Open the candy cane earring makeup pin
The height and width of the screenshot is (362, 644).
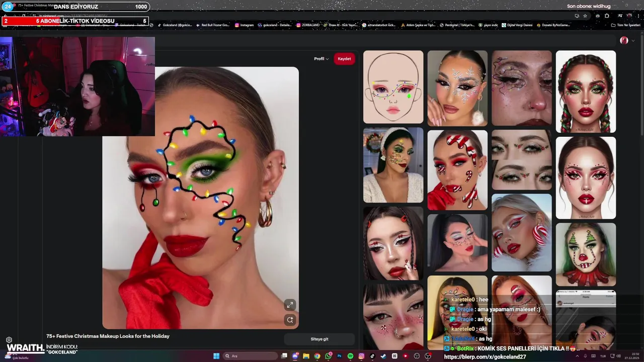521,232
